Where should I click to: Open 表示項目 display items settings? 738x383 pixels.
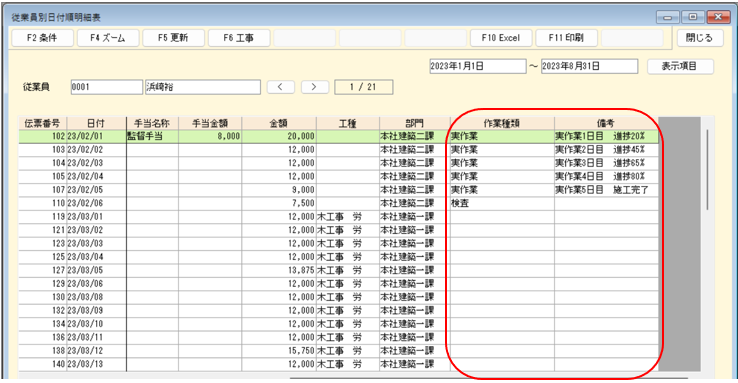680,66
